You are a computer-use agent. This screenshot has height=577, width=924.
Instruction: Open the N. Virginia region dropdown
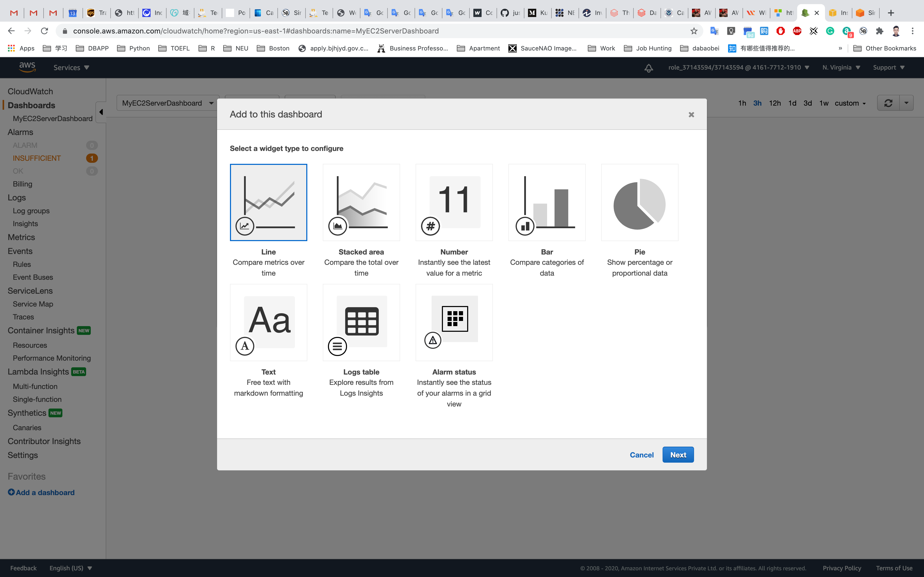coord(841,67)
